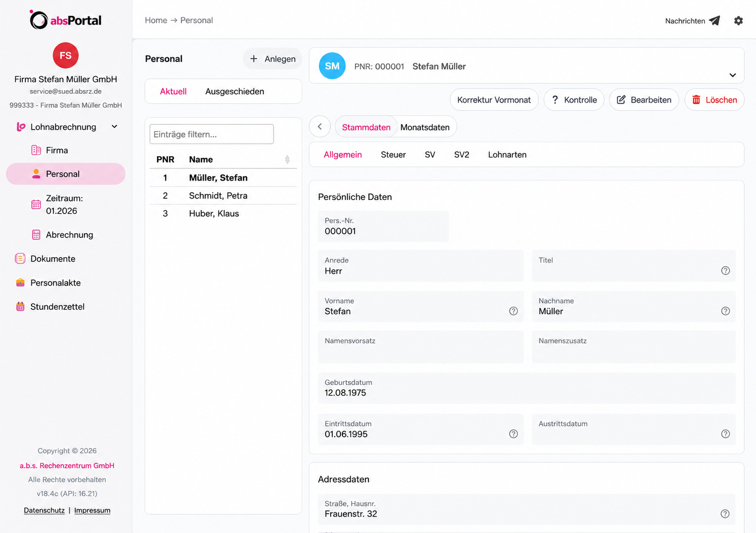Click the Korrektur Vormonat button

tap(494, 100)
